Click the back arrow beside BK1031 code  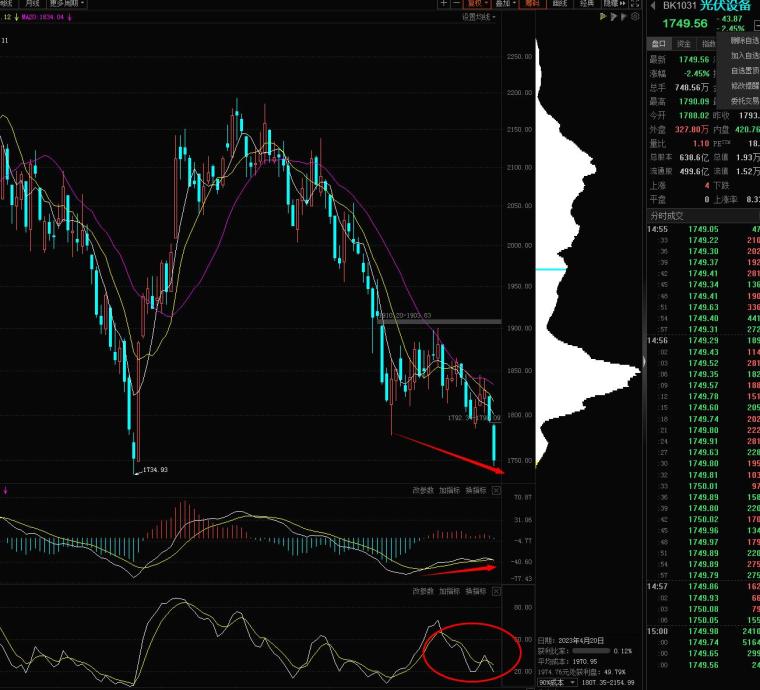click(653, 6)
